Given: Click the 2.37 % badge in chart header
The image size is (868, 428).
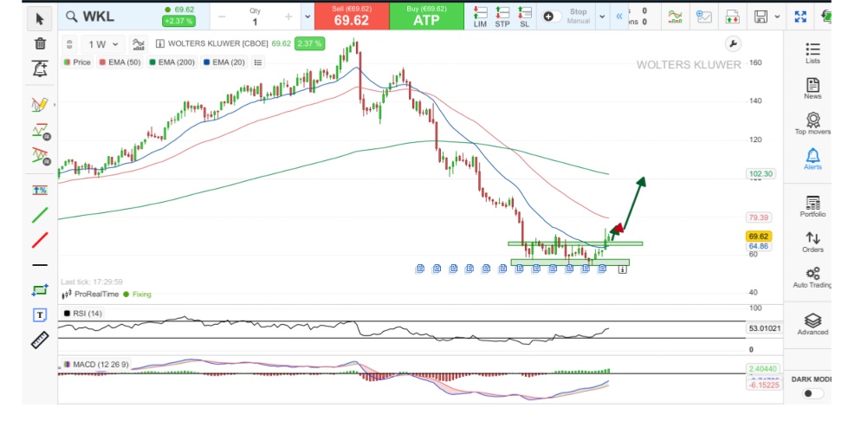Looking at the screenshot, I should [x=309, y=43].
